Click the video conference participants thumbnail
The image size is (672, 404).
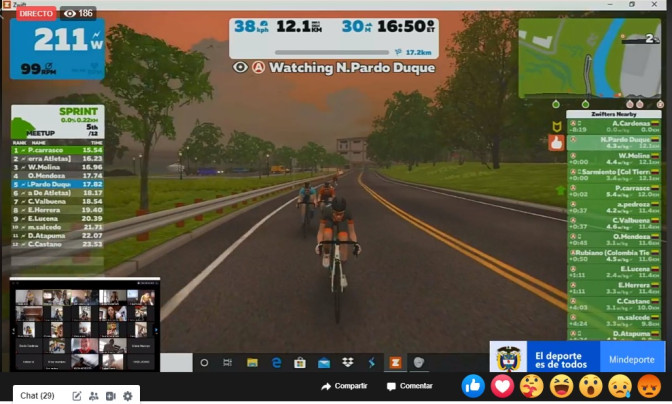[84, 322]
